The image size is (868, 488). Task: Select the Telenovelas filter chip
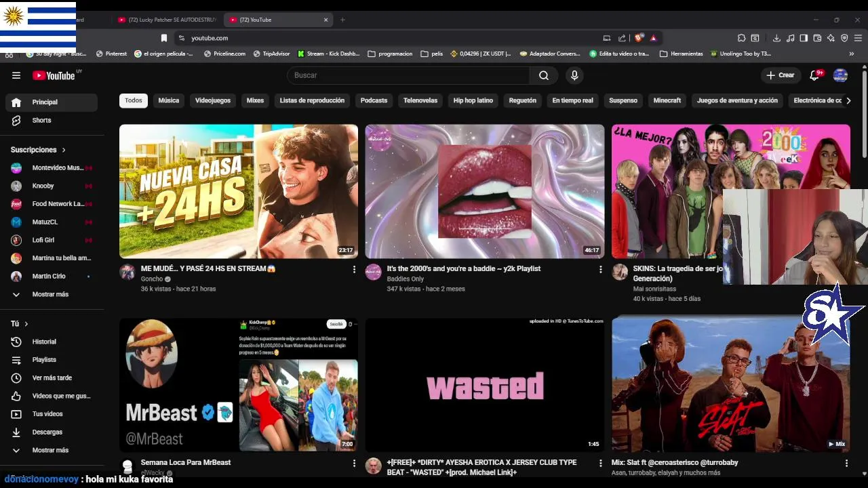click(x=420, y=100)
